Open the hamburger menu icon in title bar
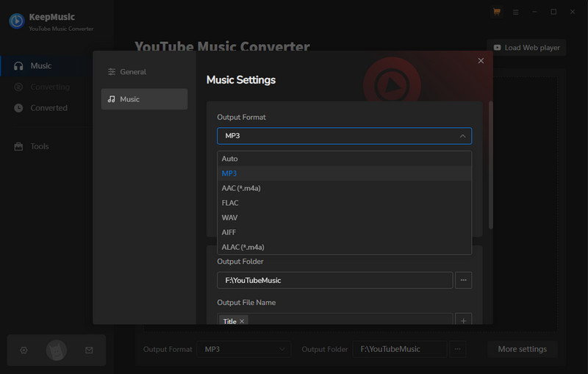Image resolution: width=588 pixels, height=374 pixels. (516, 12)
